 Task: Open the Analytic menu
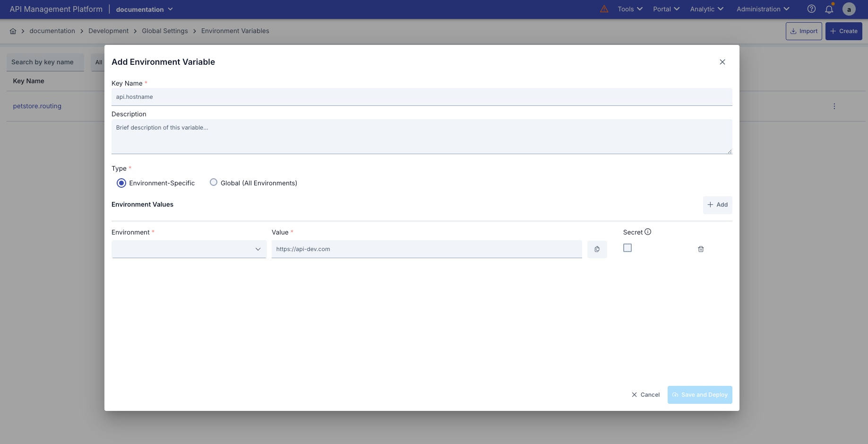(x=706, y=9)
